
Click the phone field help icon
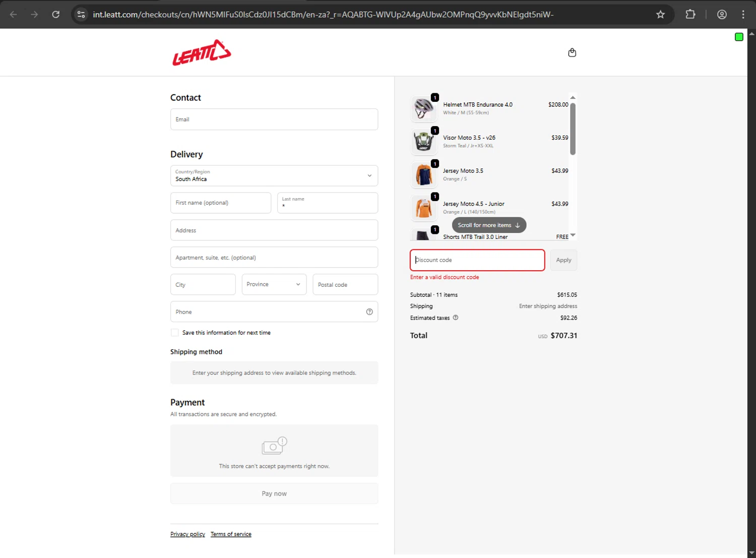[369, 312]
